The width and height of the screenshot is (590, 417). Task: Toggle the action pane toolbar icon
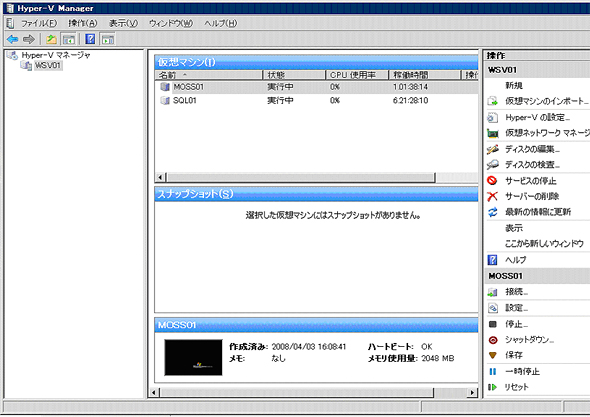[x=108, y=39]
